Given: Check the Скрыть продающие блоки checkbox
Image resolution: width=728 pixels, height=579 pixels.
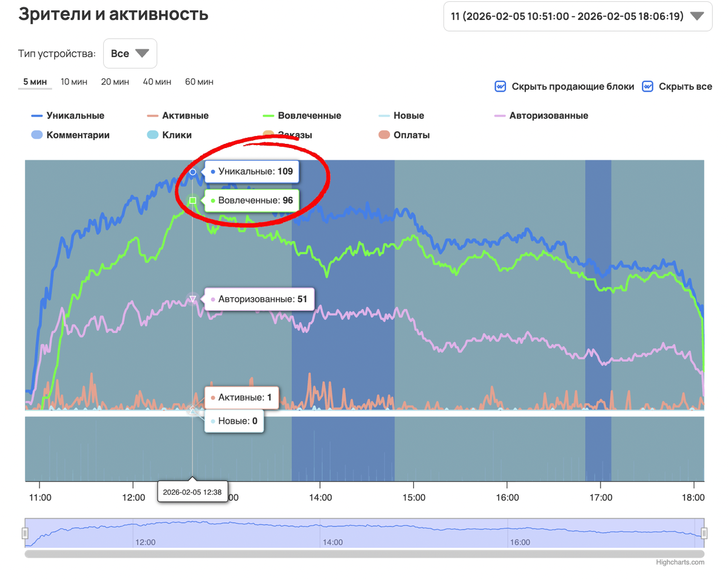Looking at the screenshot, I should pos(500,87).
